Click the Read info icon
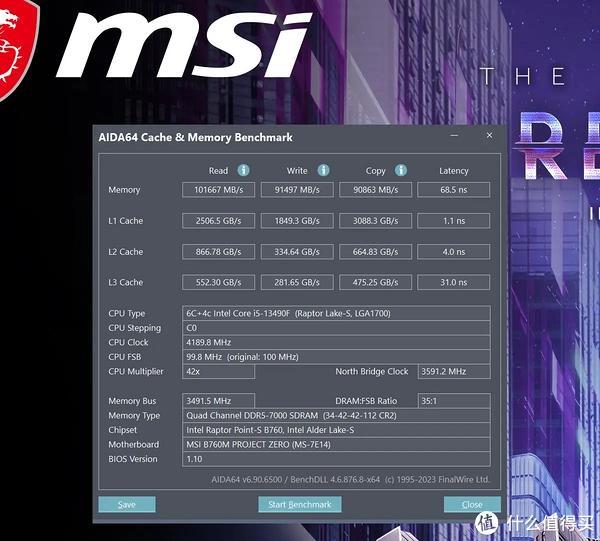 tap(243, 170)
